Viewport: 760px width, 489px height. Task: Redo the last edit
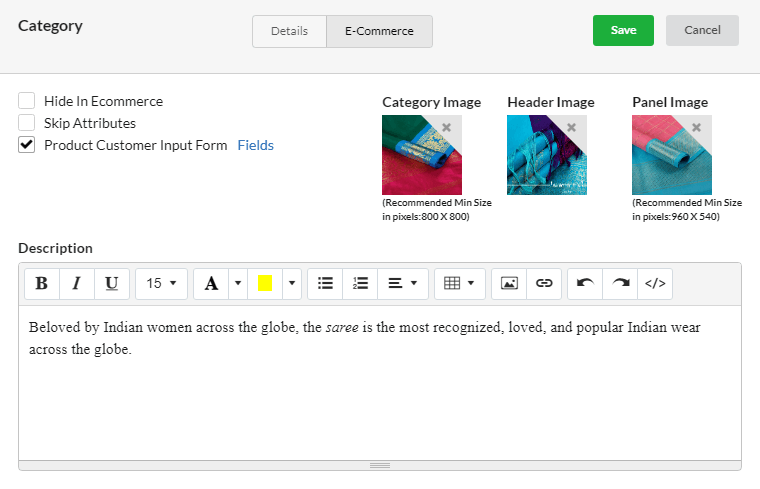tap(620, 284)
